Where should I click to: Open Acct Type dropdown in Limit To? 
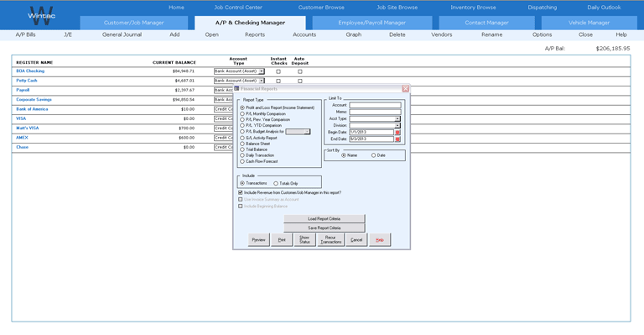pyautogui.click(x=397, y=118)
